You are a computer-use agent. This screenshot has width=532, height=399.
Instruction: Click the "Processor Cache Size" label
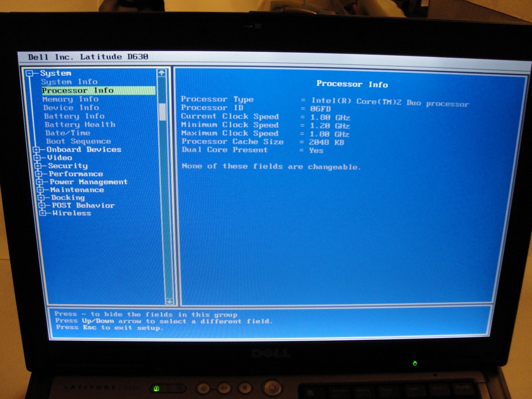pos(233,141)
